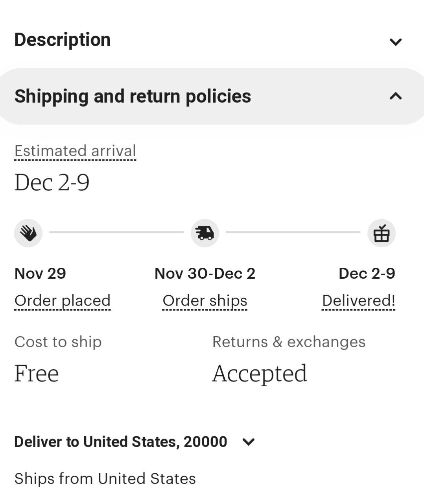Select Shipping and return policies heading
The width and height of the screenshot is (424, 504).
(x=133, y=96)
